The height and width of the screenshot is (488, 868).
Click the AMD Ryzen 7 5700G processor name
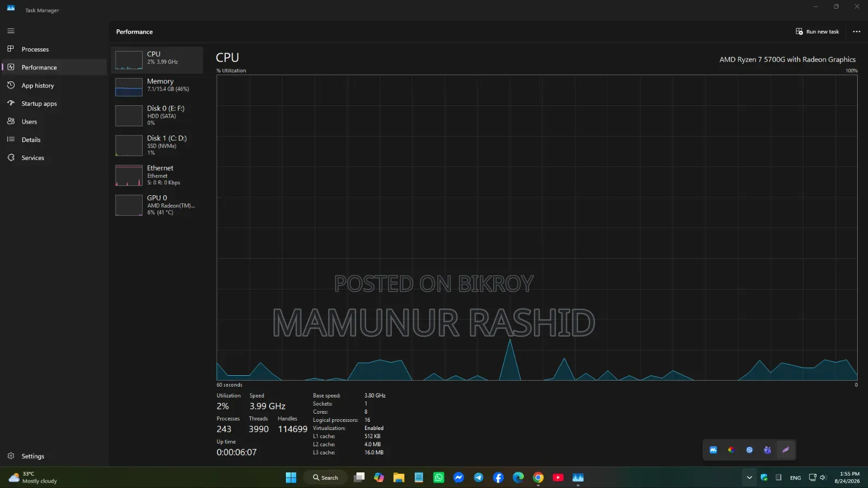pyautogui.click(x=787, y=60)
